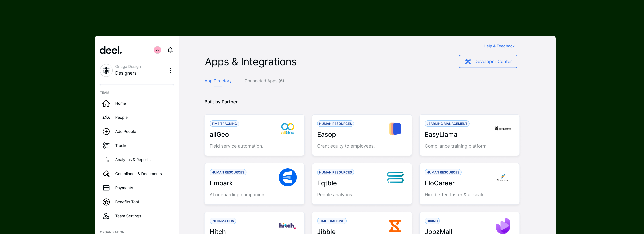Click 'Field service automation.' description
This screenshot has width=644, height=234.
pyautogui.click(x=236, y=146)
